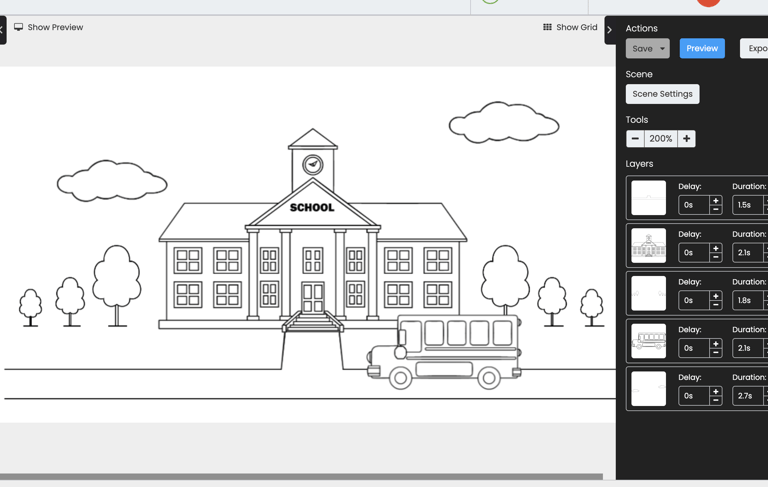
Task: Open the Save dropdown arrow
Action: (x=662, y=49)
